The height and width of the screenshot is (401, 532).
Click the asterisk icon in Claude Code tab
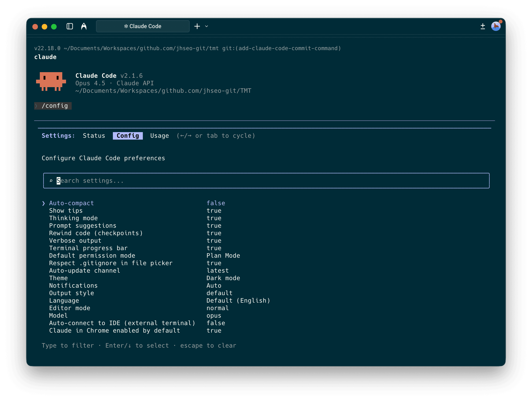pos(126,26)
